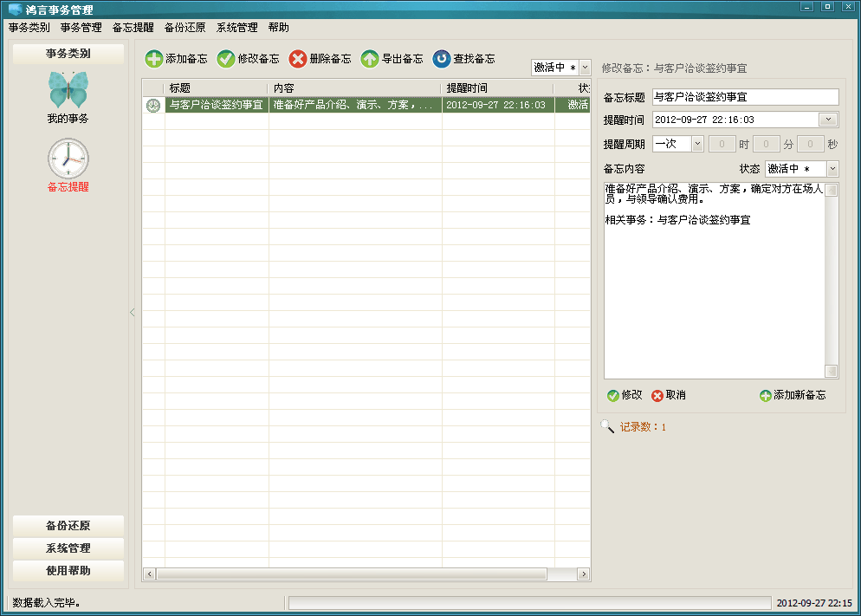861x616 pixels.
Task: Click the 备忘标题 input field
Action: coord(745,97)
